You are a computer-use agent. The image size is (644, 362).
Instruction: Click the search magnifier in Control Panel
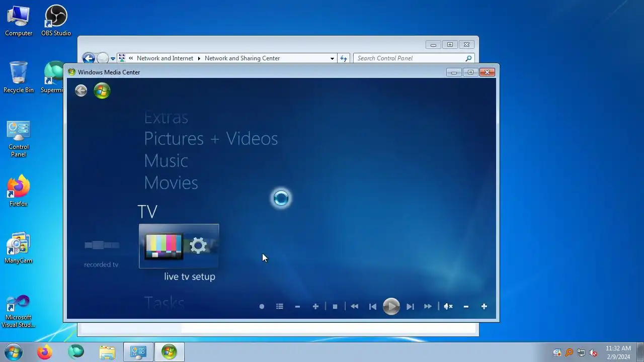[x=468, y=58]
